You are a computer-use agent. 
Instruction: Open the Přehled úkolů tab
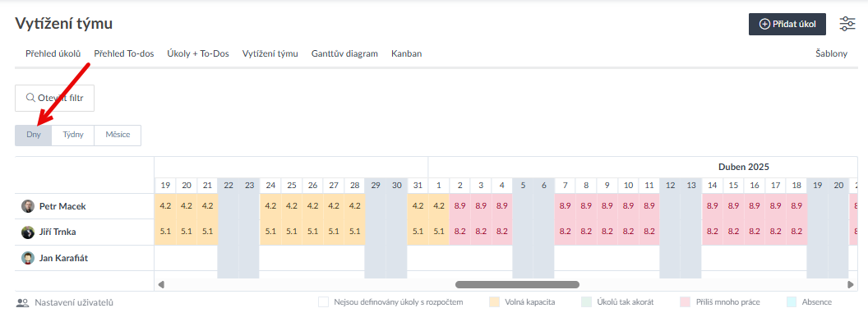pyautogui.click(x=53, y=53)
